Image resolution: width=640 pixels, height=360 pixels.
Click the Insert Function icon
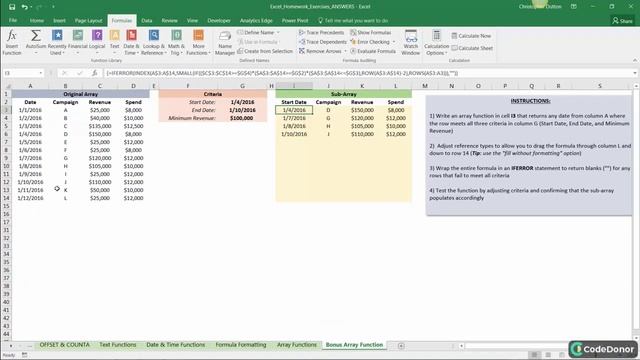[12, 42]
